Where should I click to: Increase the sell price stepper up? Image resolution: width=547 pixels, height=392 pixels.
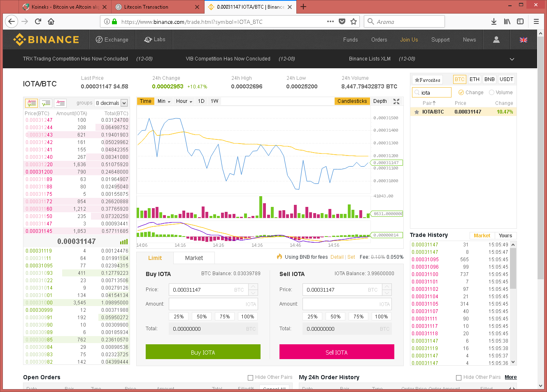tap(387, 287)
